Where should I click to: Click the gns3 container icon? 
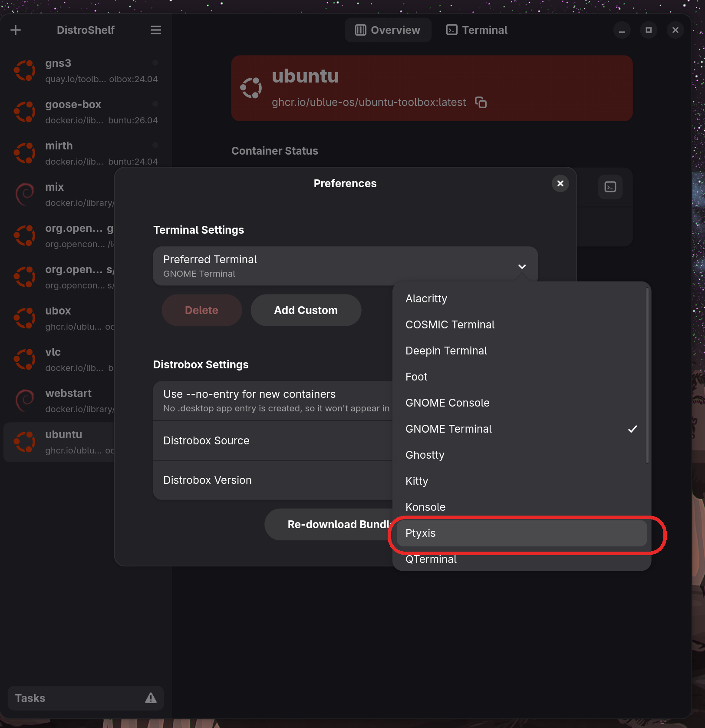click(x=25, y=70)
